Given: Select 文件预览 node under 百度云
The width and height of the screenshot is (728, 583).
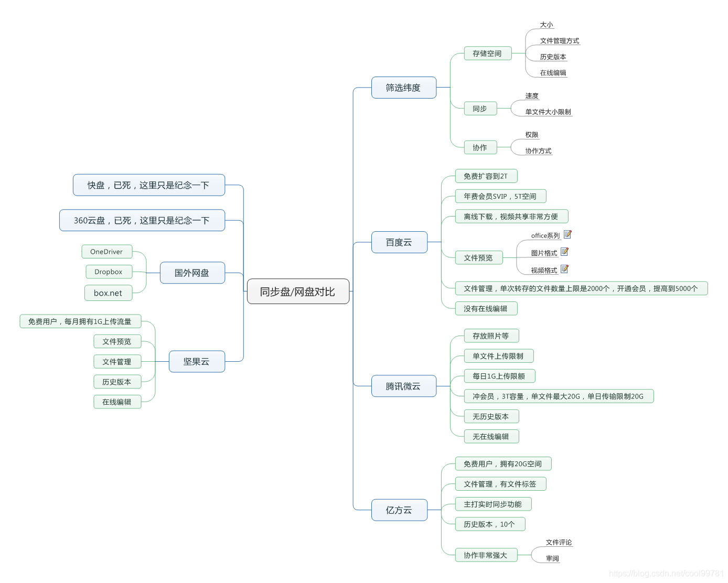Looking at the screenshot, I should pyautogui.click(x=479, y=258).
